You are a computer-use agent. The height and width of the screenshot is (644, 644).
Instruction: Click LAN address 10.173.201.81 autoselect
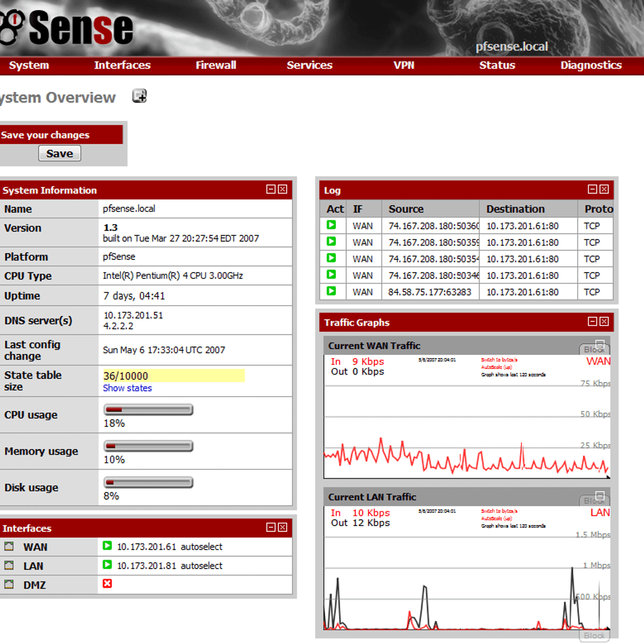169,566
